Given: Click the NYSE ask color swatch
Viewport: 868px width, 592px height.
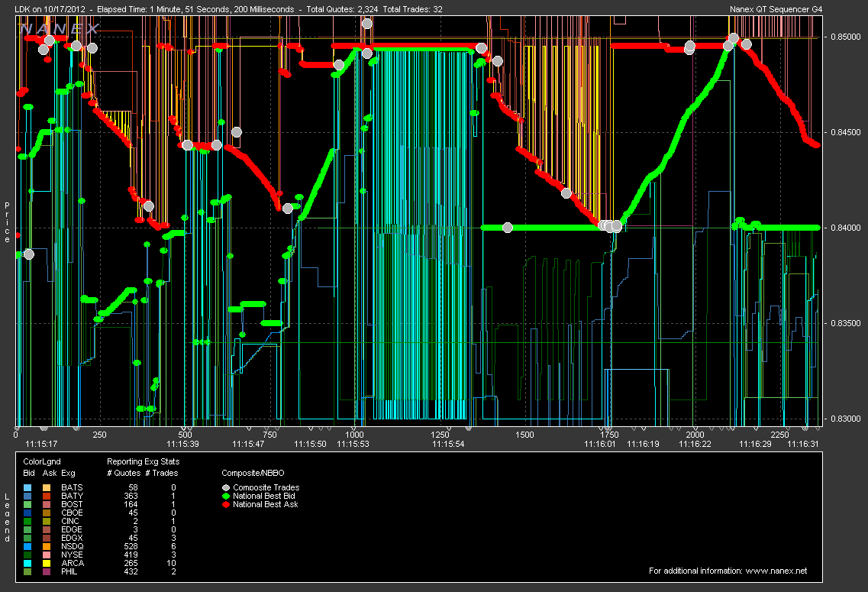Looking at the screenshot, I should click(x=47, y=555).
